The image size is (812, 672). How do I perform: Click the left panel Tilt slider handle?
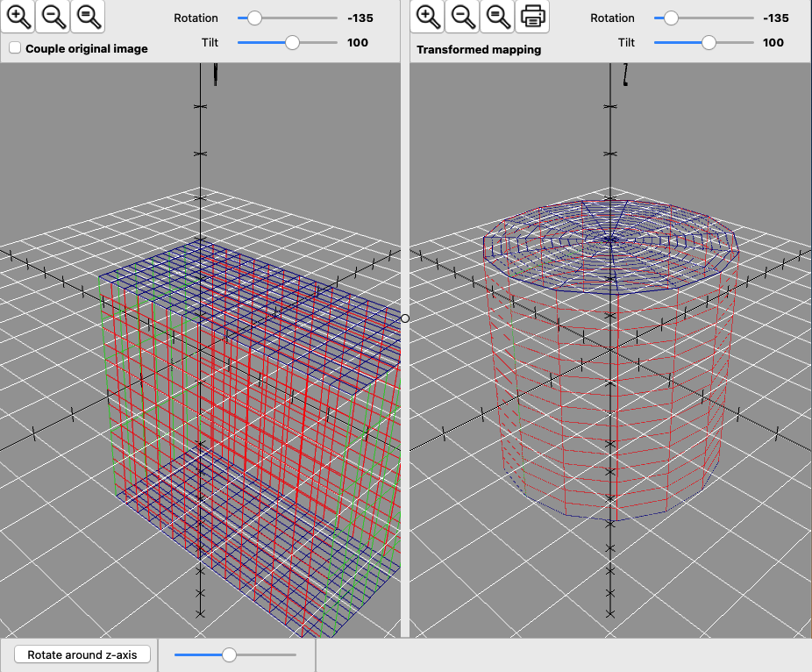[x=293, y=42]
